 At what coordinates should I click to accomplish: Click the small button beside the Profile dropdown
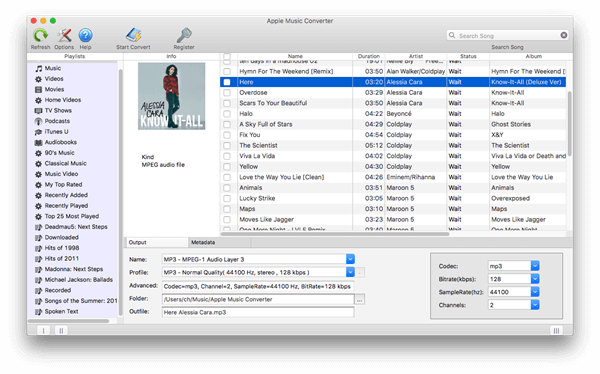pos(360,273)
